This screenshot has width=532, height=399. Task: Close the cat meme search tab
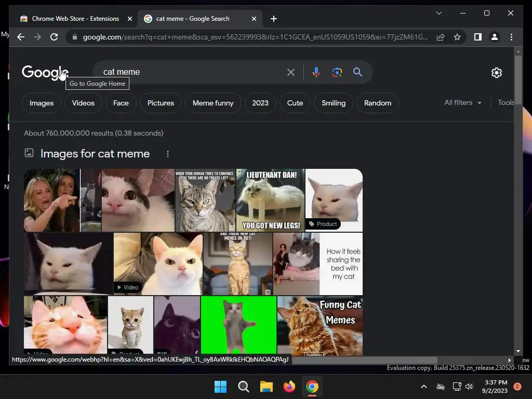(x=254, y=19)
